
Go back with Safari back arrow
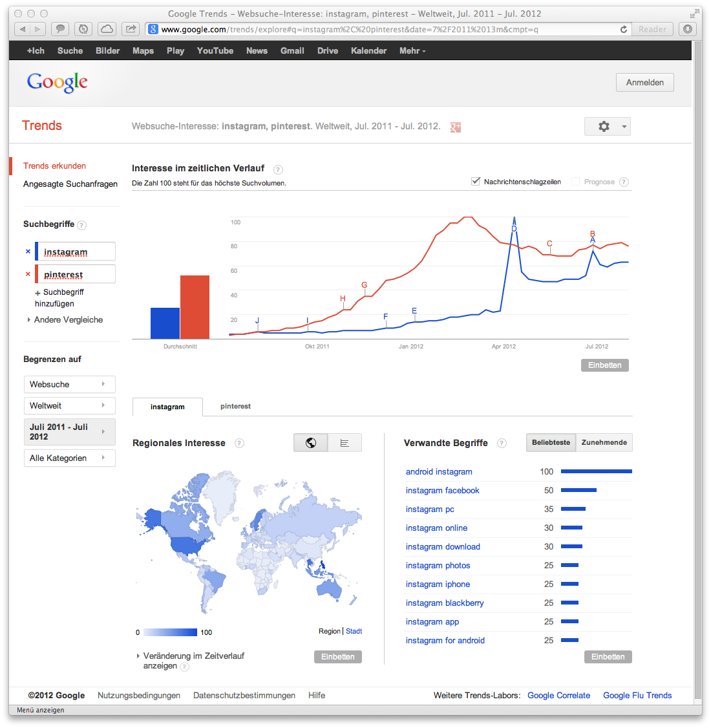click(22, 29)
